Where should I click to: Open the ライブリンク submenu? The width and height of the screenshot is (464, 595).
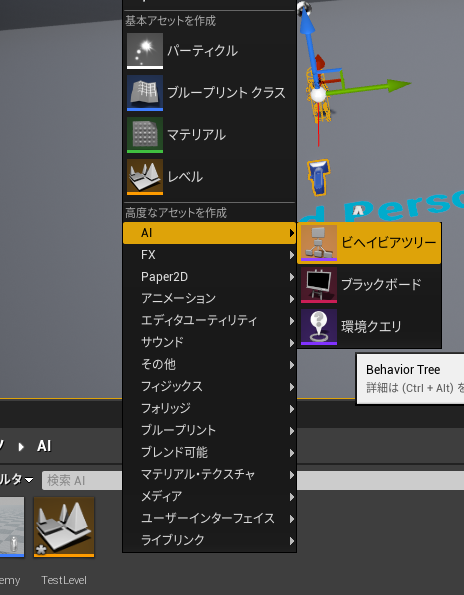(x=209, y=540)
